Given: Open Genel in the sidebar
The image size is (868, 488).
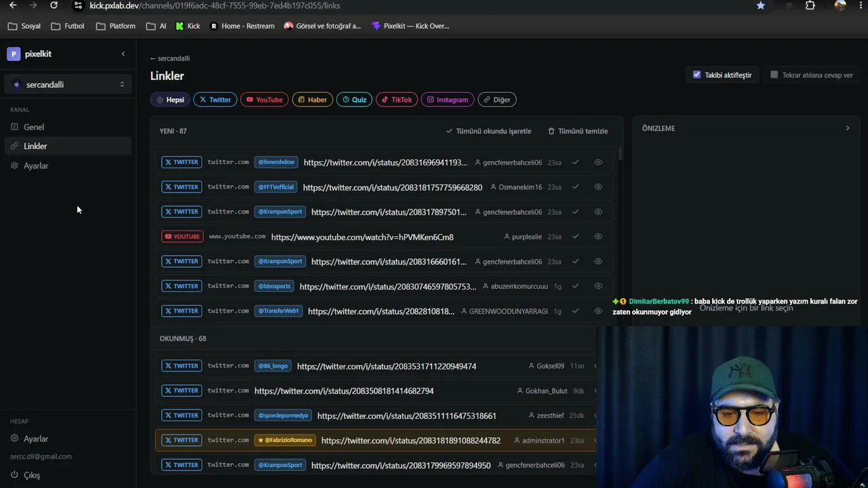Looking at the screenshot, I should tap(68, 127).
